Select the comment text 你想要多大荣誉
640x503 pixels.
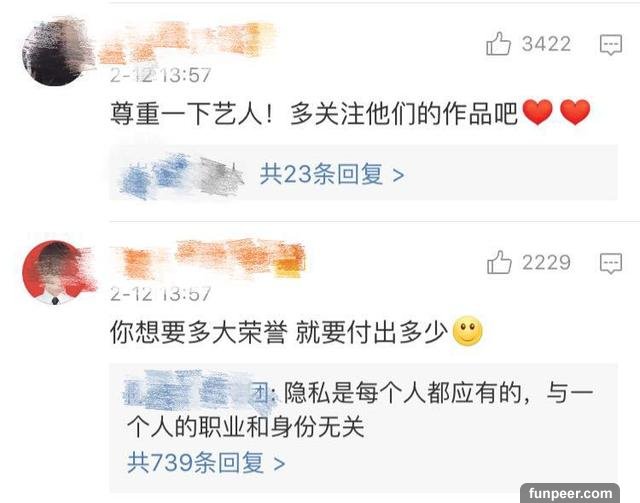pos(199,332)
